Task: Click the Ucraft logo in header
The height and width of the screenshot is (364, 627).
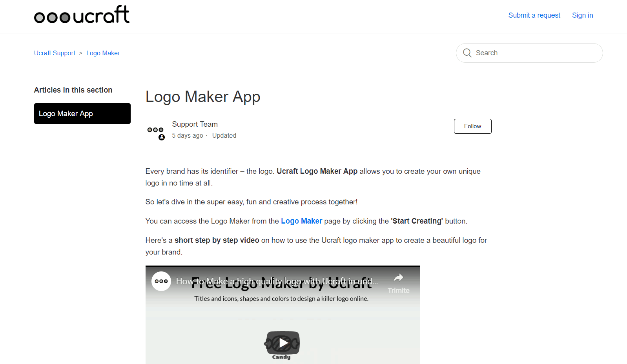Action: [x=82, y=15]
